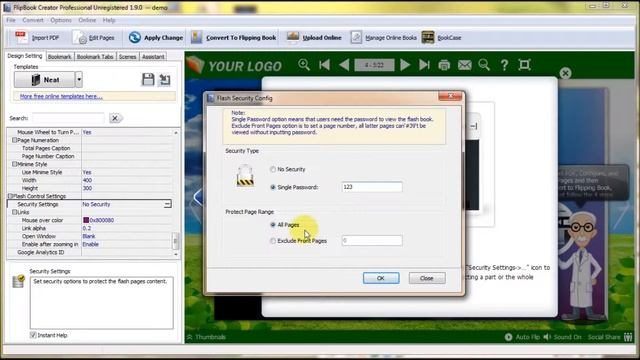Viewport: 640px width, 360px height.
Task: Select the Exclude Front Pages radio button
Action: tap(273, 241)
